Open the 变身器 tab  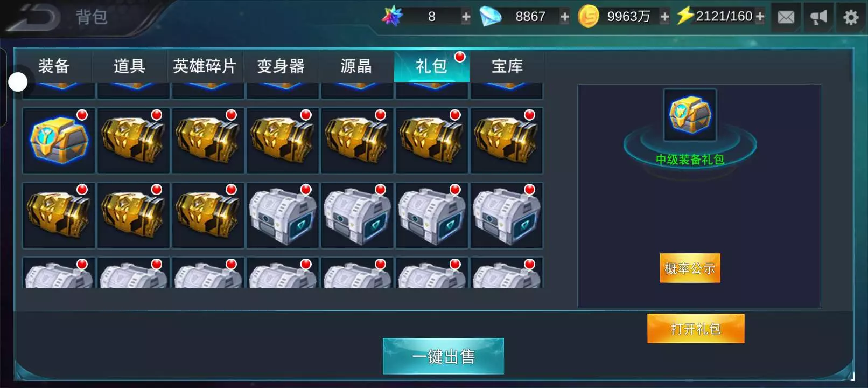[281, 66]
